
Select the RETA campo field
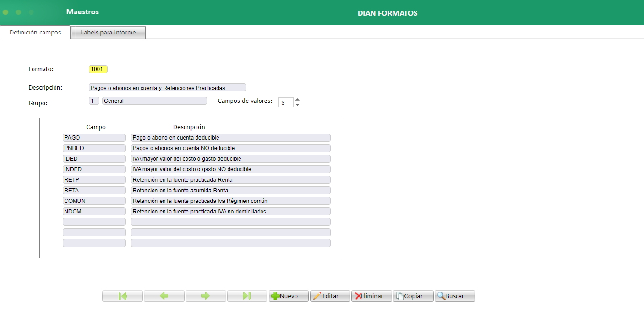point(94,191)
